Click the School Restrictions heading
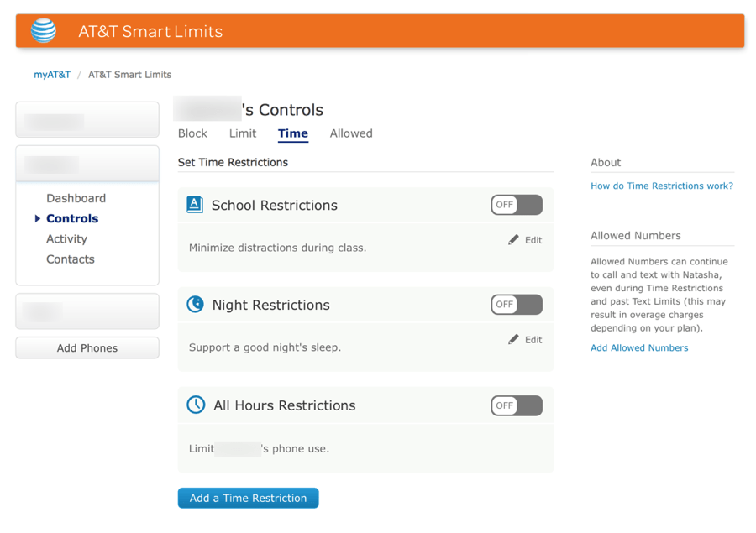Image resolution: width=756 pixels, height=533 pixels. coord(275,206)
